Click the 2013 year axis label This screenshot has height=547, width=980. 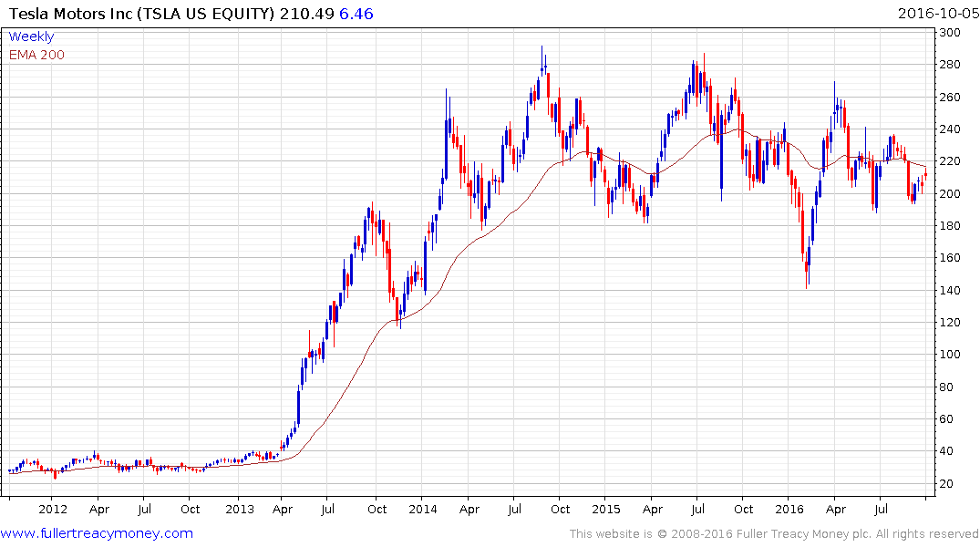click(x=240, y=509)
